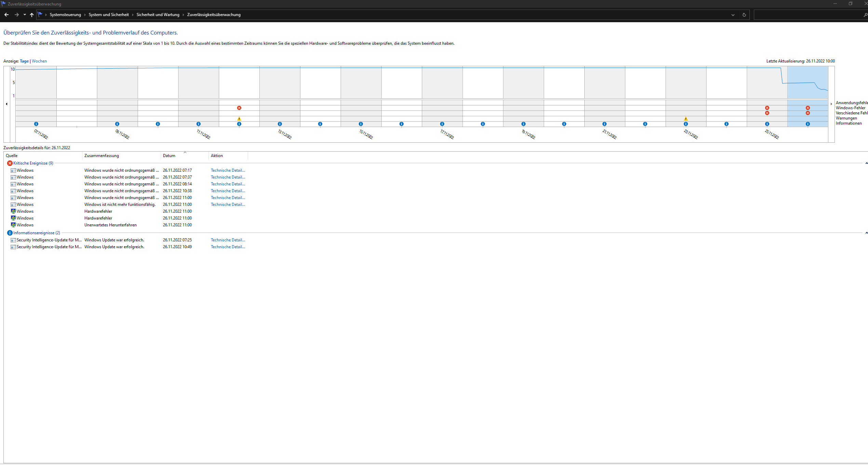Open Technische Details for 07:17 event
Image resolution: width=868 pixels, height=465 pixels.
tap(228, 170)
